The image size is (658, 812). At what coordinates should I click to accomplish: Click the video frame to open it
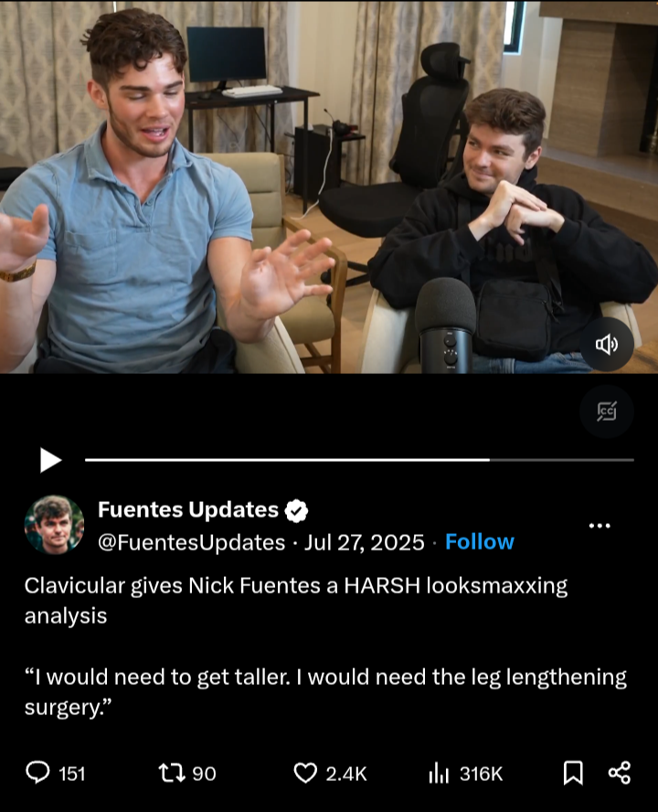(329, 187)
